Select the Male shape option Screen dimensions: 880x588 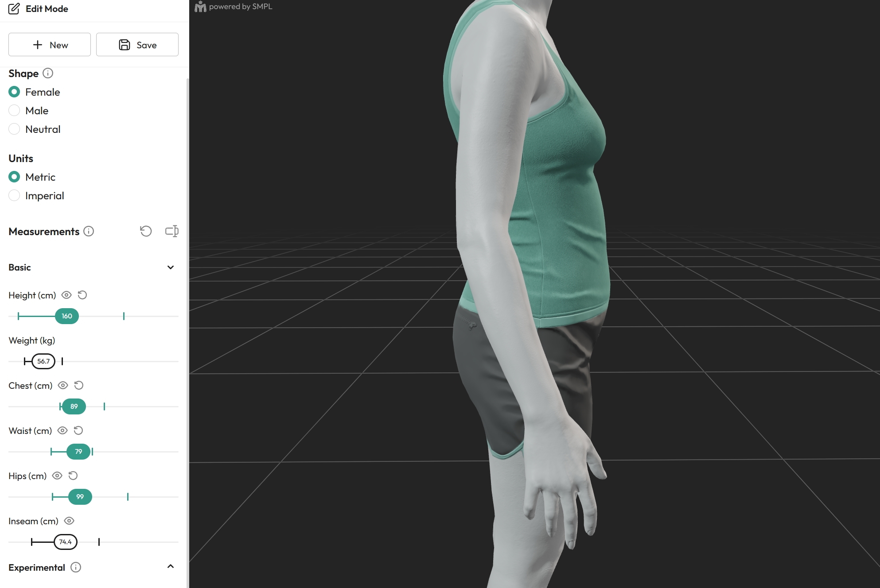coord(14,110)
